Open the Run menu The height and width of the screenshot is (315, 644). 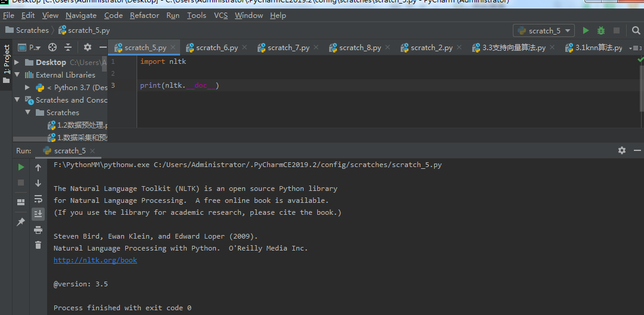click(173, 15)
